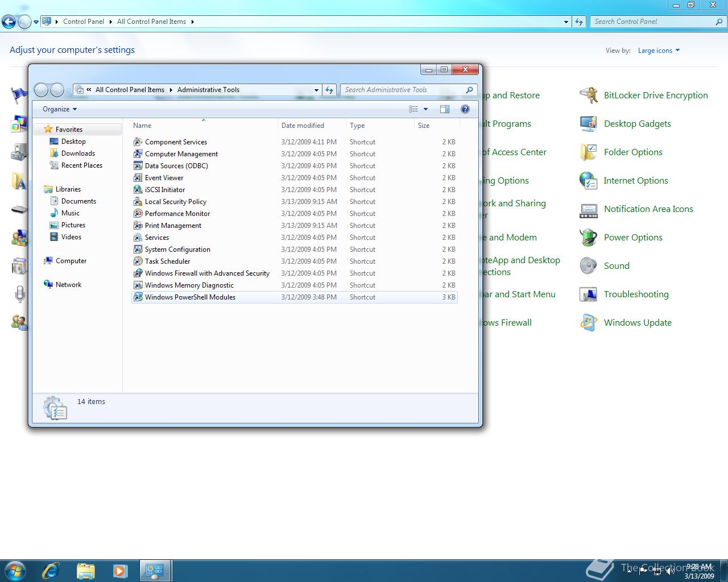Select Computer in the navigation pane
This screenshot has width=728, height=582.
(71, 261)
